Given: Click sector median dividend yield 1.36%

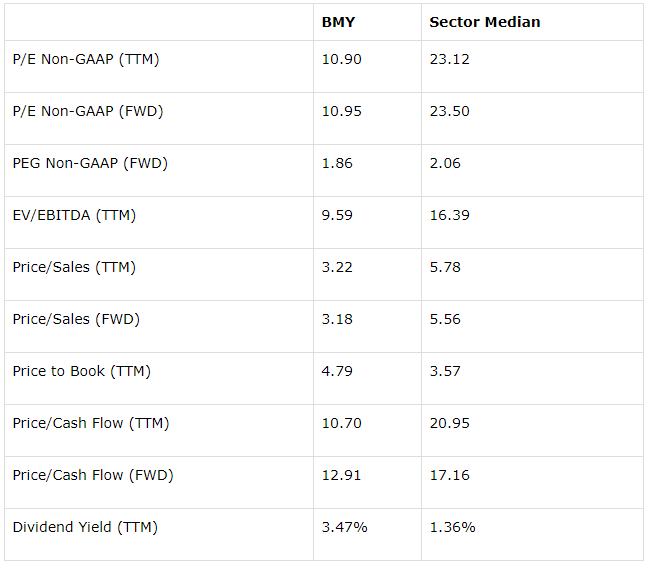Looking at the screenshot, I should click(452, 528).
